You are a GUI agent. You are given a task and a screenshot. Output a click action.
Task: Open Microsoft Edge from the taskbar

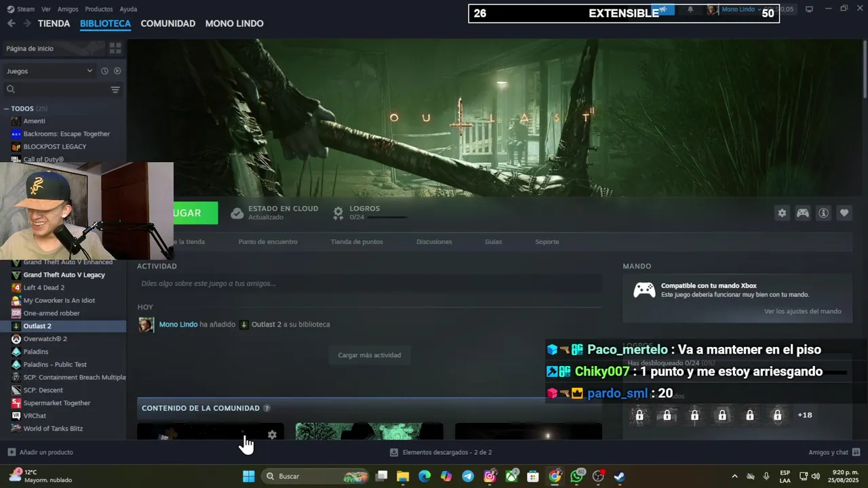[x=425, y=476]
